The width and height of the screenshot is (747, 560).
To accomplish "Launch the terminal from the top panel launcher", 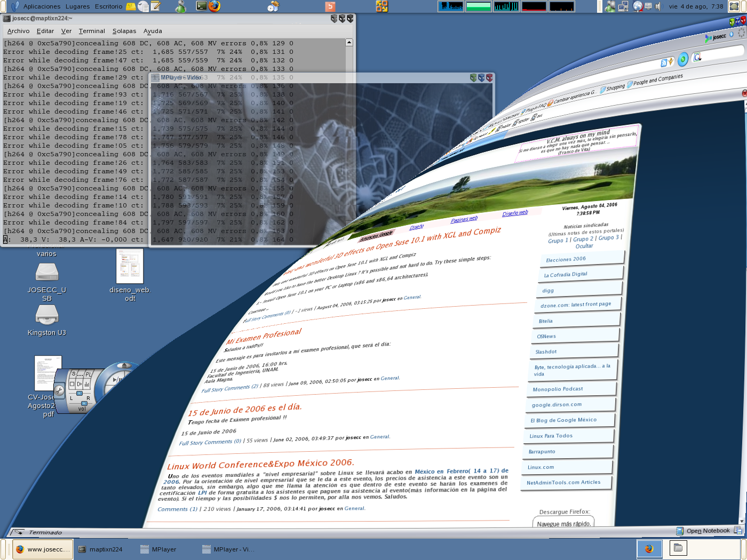I will coord(201,6).
